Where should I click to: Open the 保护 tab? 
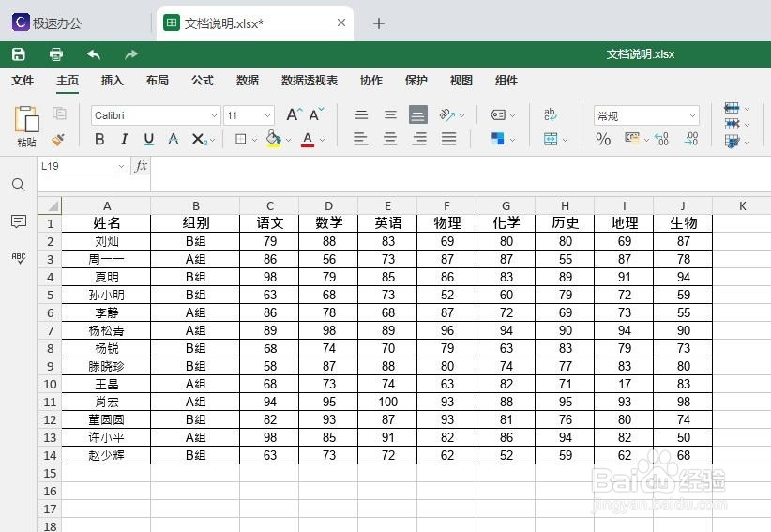point(416,81)
